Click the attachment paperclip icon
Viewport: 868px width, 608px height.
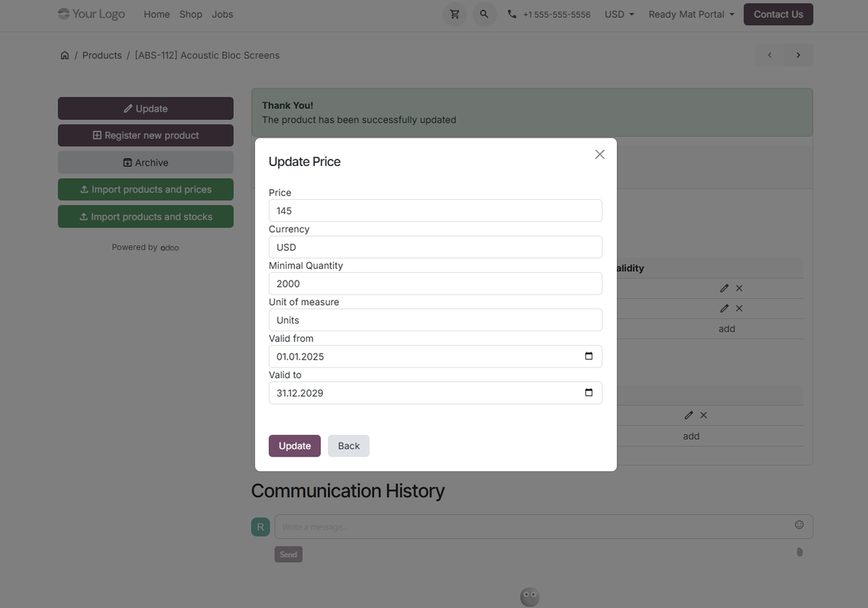coord(800,552)
